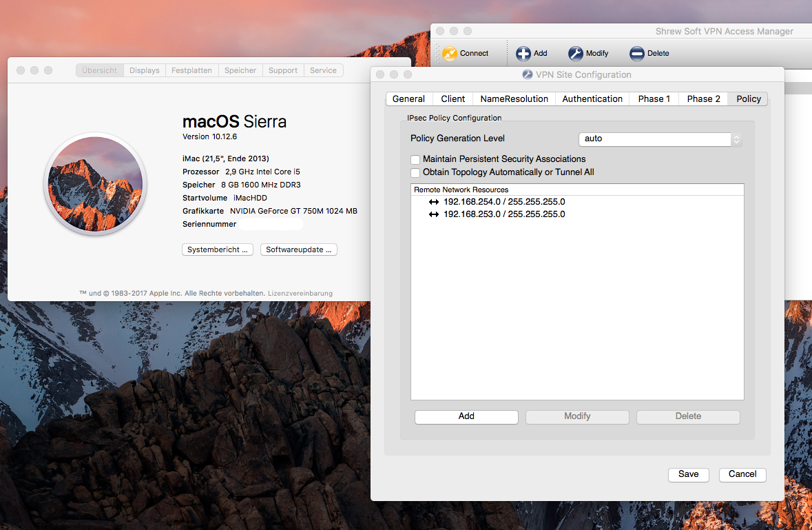Open the Service tab in About This Mac

click(323, 70)
